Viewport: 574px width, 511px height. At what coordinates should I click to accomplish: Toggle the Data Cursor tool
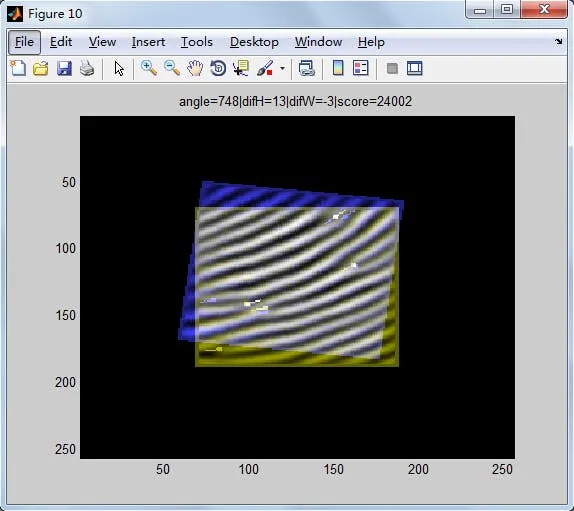tap(241, 68)
